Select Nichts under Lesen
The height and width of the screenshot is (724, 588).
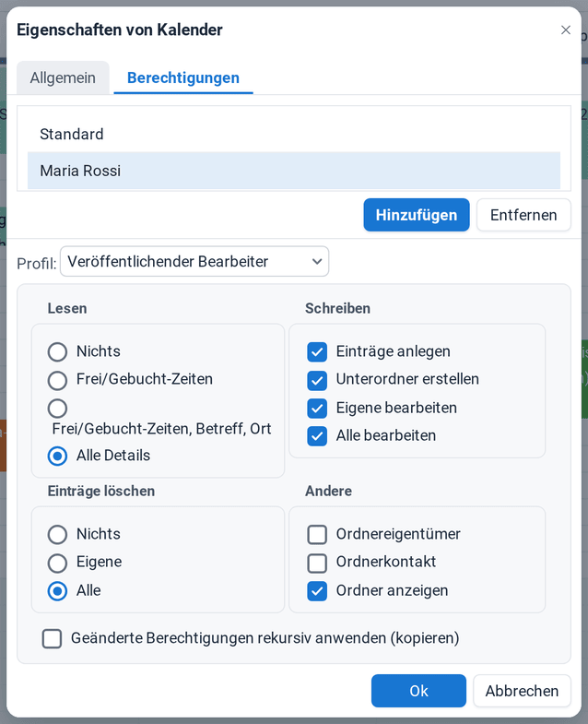(x=57, y=351)
